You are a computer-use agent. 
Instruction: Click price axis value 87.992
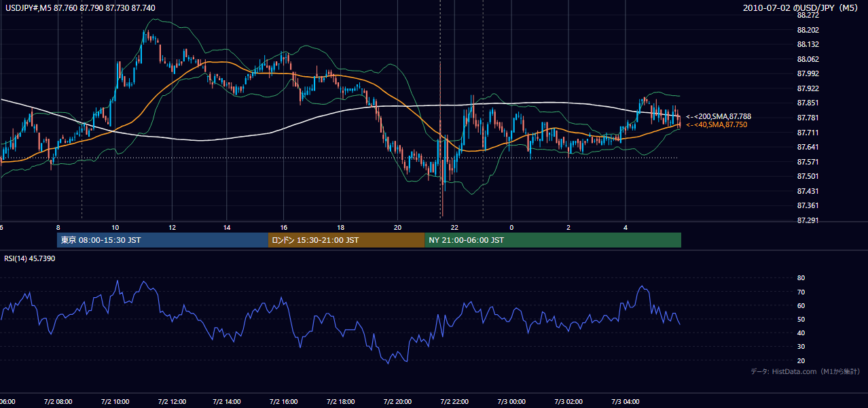tap(808, 74)
